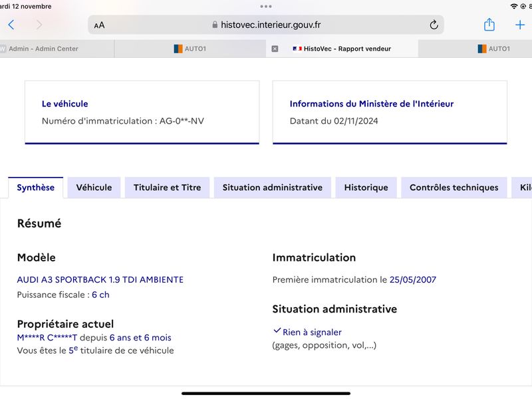Click the Le véhicule heading
This screenshot has height=399, width=532.
coord(65,104)
